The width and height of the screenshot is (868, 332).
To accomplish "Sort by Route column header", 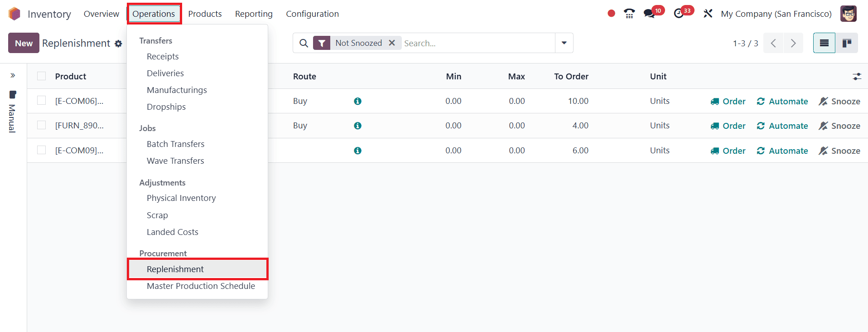I will [304, 76].
